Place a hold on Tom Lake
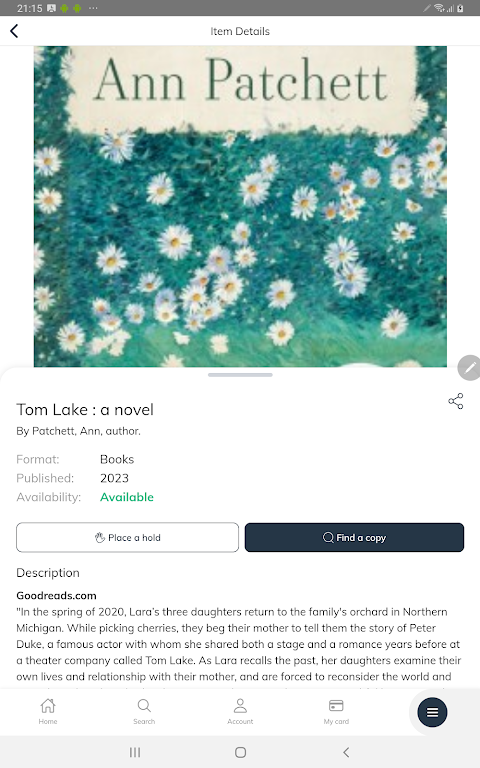 tap(127, 537)
